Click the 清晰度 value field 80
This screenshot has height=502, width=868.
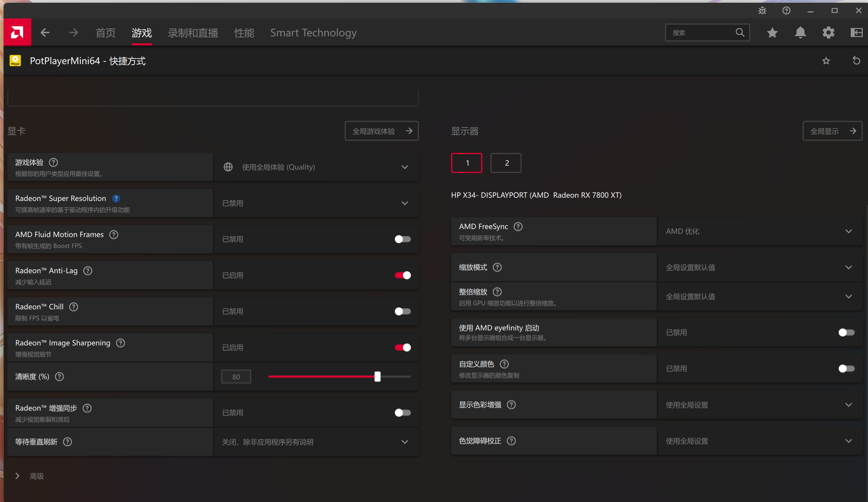[236, 377]
